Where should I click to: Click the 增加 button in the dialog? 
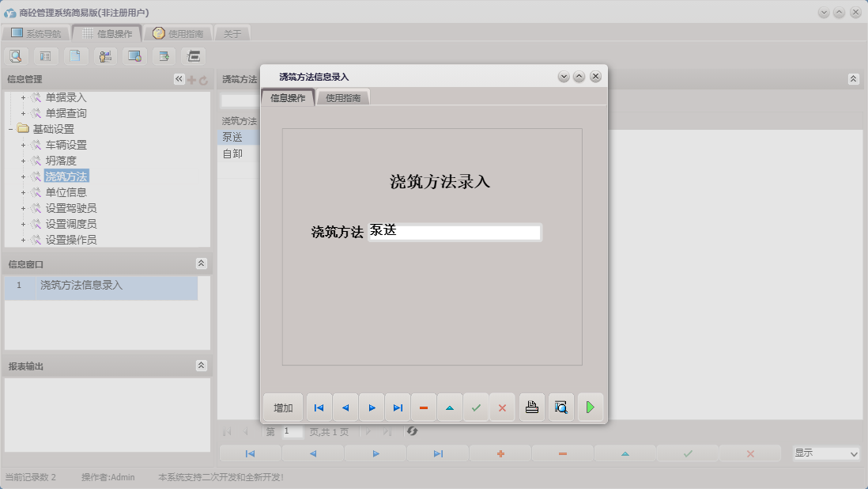click(282, 407)
